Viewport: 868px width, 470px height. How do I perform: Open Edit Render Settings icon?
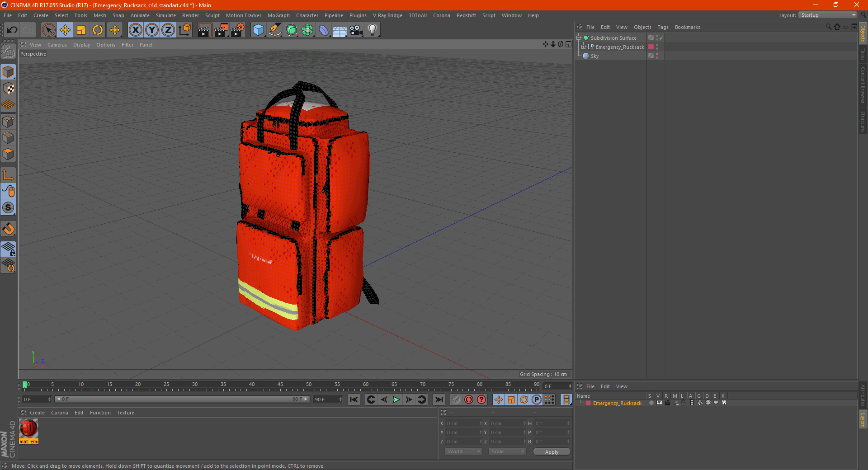(238, 30)
